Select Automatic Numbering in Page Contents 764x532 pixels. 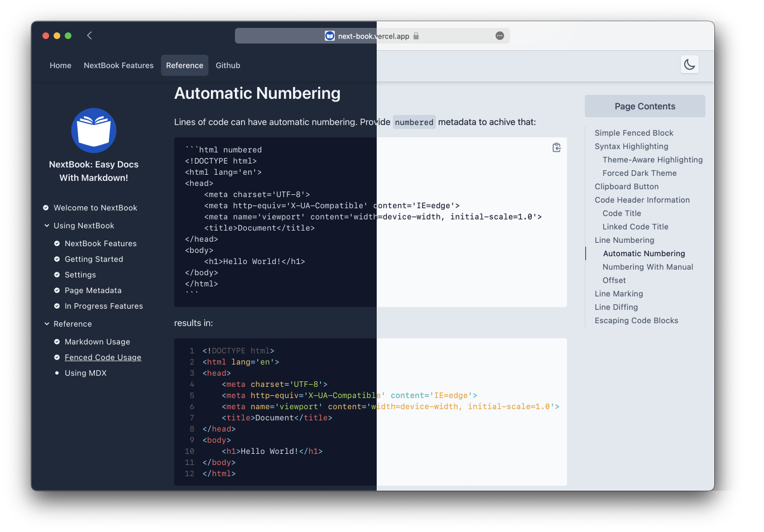coord(644,253)
